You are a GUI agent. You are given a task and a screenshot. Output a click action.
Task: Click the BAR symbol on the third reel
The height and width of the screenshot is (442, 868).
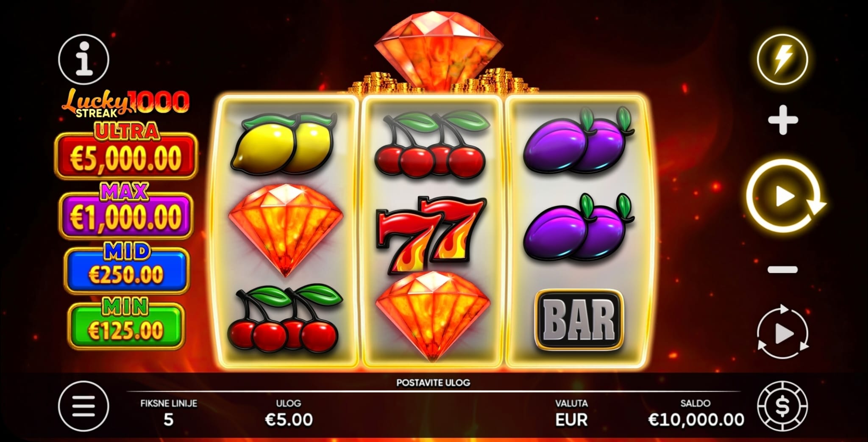pos(579,320)
